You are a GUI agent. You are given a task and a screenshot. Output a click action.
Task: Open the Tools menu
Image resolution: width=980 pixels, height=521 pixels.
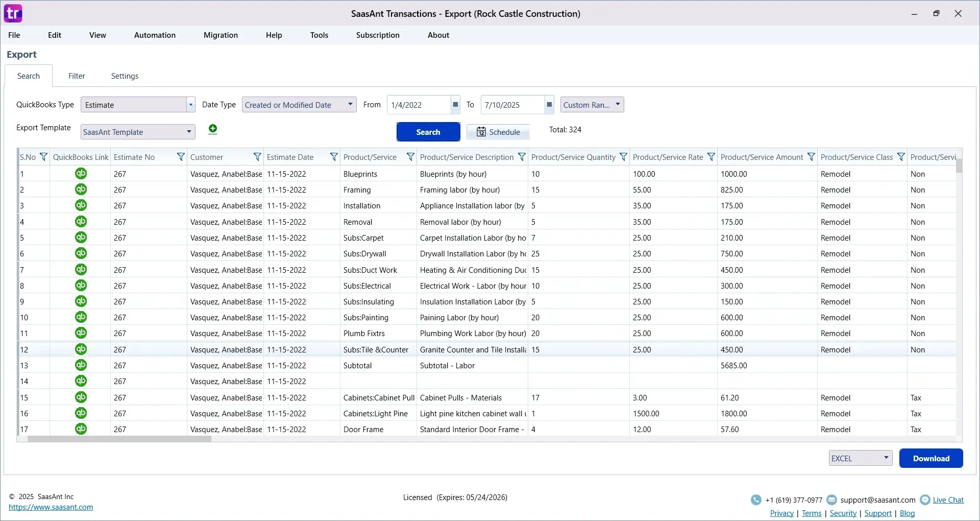(x=319, y=35)
